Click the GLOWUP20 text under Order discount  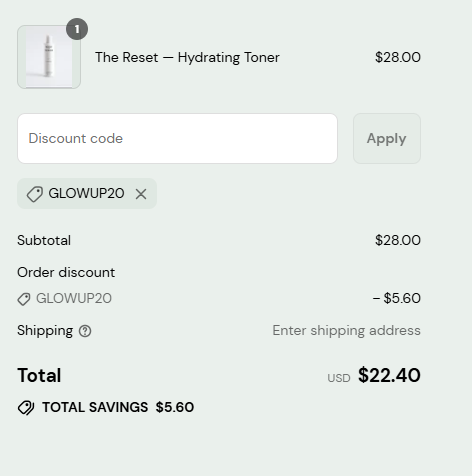74,298
